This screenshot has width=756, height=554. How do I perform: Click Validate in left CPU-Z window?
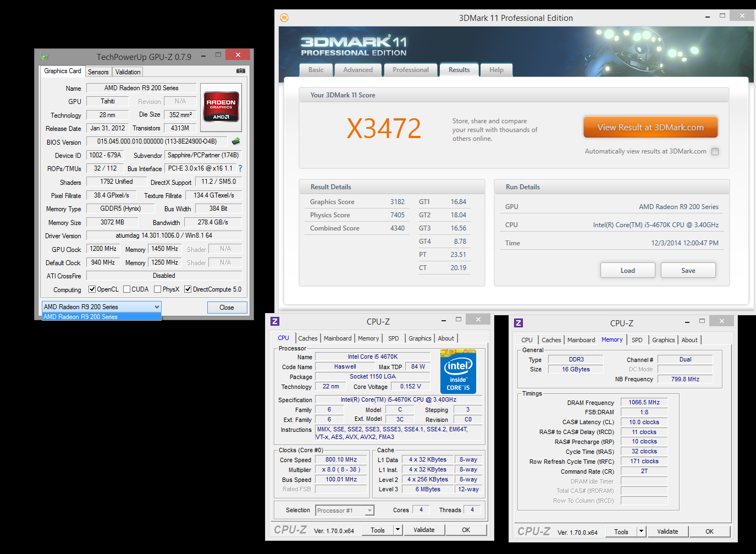424,530
